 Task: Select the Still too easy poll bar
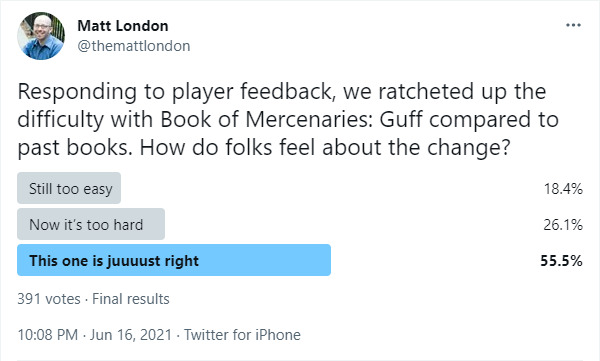(x=69, y=188)
